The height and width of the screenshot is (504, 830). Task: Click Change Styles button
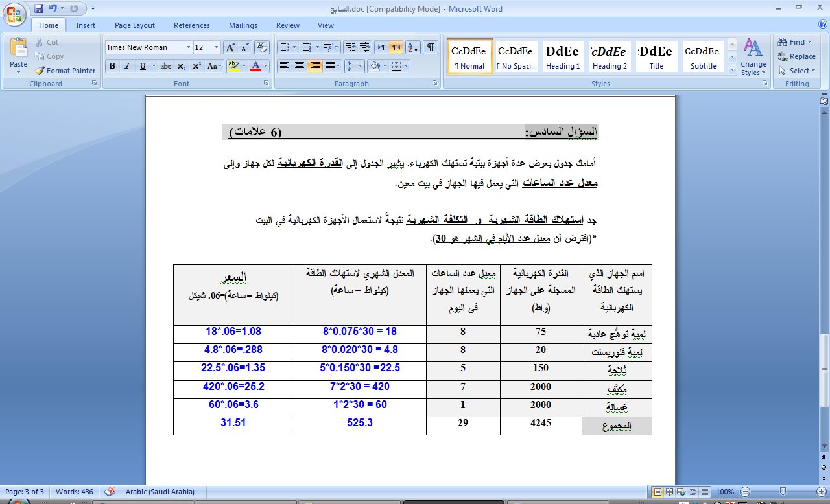(753, 56)
